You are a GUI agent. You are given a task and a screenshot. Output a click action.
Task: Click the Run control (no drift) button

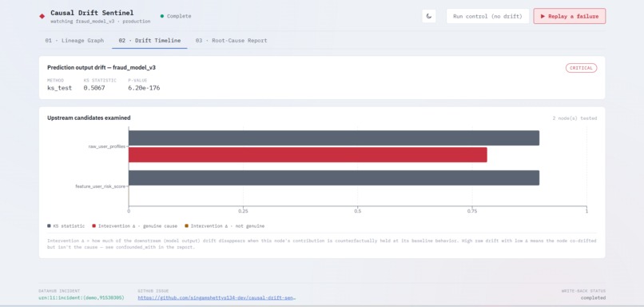click(x=487, y=16)
